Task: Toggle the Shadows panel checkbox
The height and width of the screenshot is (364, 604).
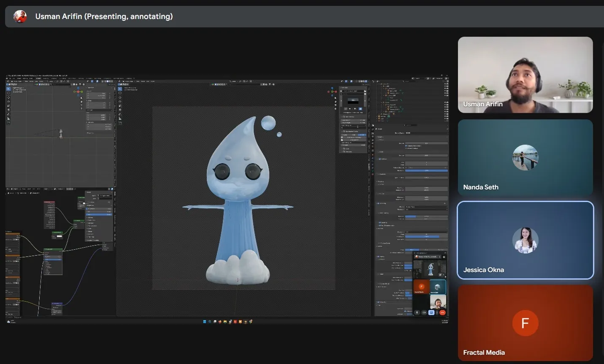Action: 380,159
